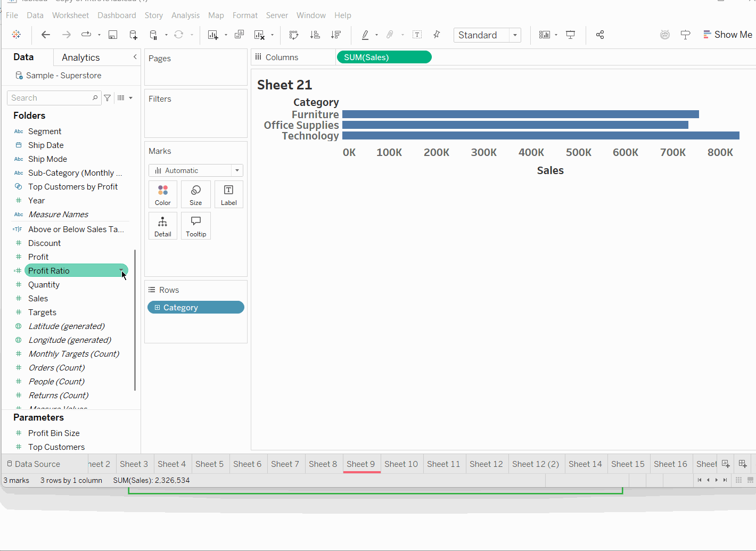Open the Format menu
756x551 pixels.
coord(245,15)
